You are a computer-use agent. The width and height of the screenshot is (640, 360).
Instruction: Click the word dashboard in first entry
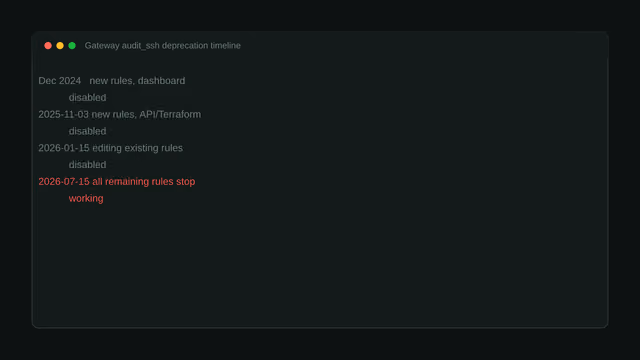click(x=161, y=81)
